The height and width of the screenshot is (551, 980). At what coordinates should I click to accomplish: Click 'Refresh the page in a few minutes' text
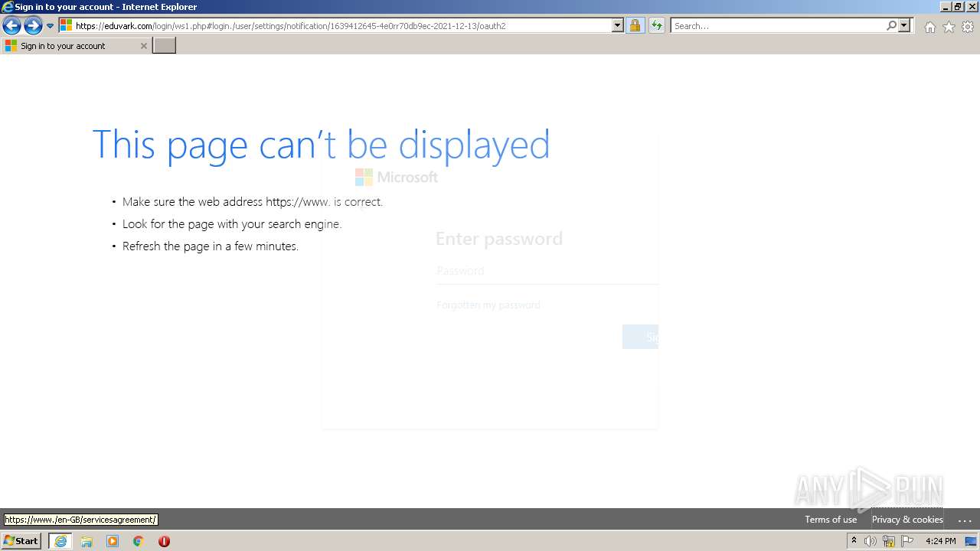coord(210,246)
